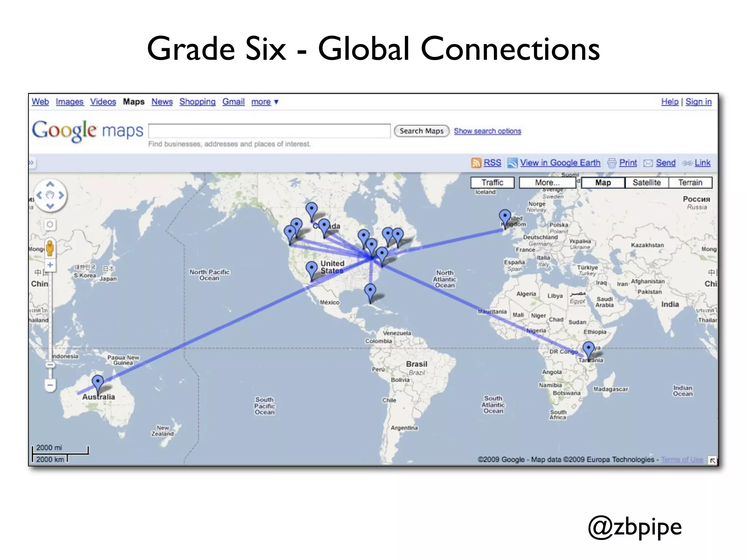Click the envelope Send icon
Image resolution: width=747 pixels, height=560 pixels.
coord(648,163)
